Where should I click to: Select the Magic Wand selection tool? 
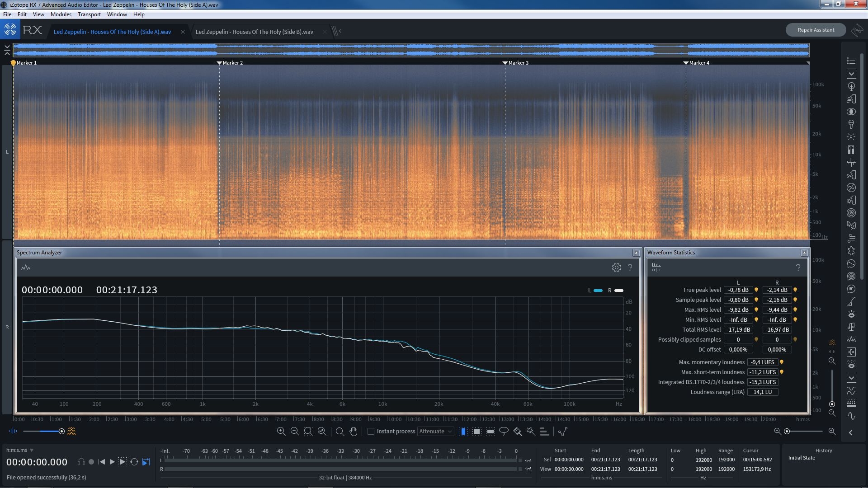point(531,432)
